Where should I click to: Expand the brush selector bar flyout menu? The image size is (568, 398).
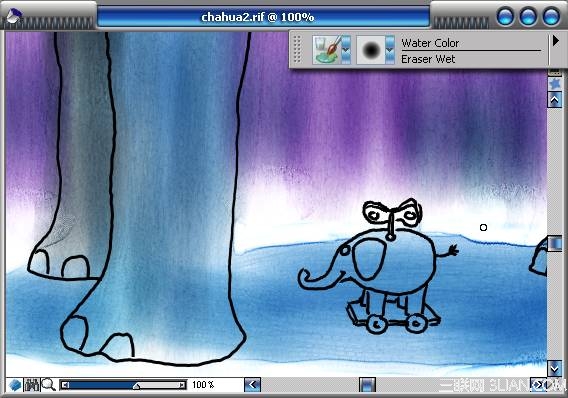click(556, 41)
